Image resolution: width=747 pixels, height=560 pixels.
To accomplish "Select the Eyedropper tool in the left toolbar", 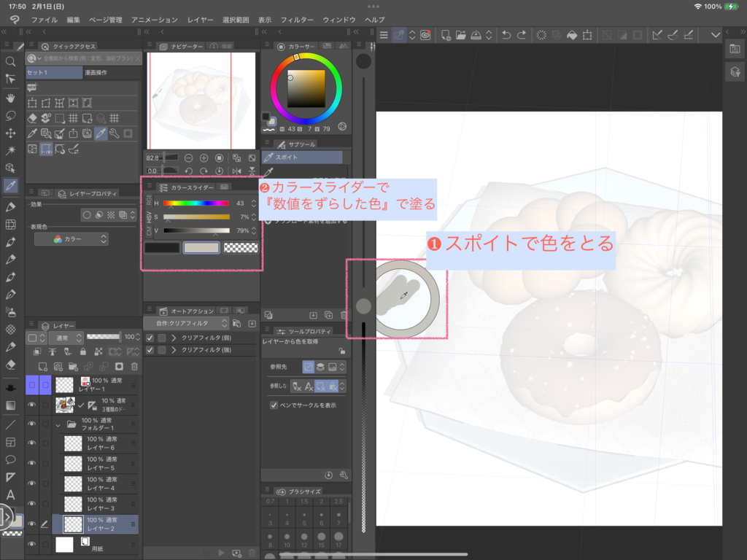I will (11, 186).
